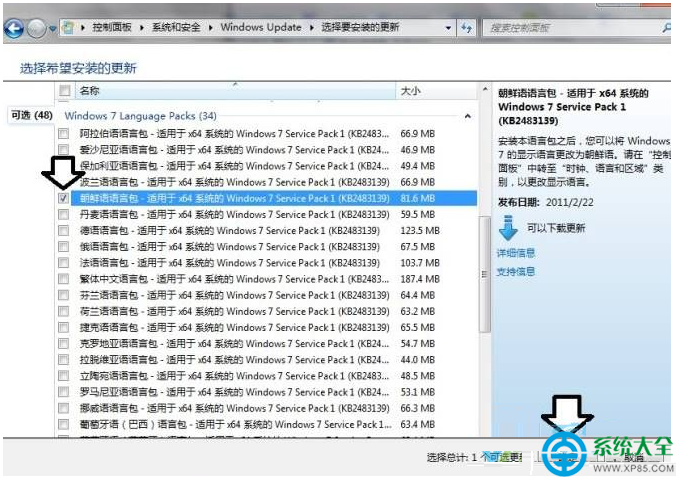Toggle the select-all checkbox in header
This screenshot has width=676, height=479.
[x=65, y=91]
